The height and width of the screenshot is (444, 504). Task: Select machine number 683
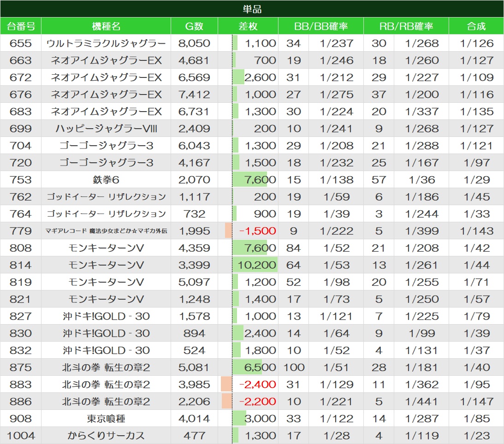21,112
